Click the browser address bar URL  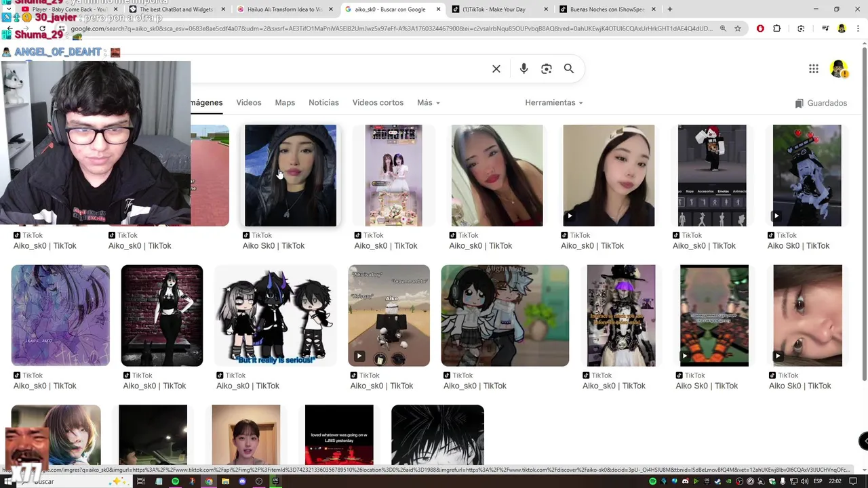[x=393, y=28]
